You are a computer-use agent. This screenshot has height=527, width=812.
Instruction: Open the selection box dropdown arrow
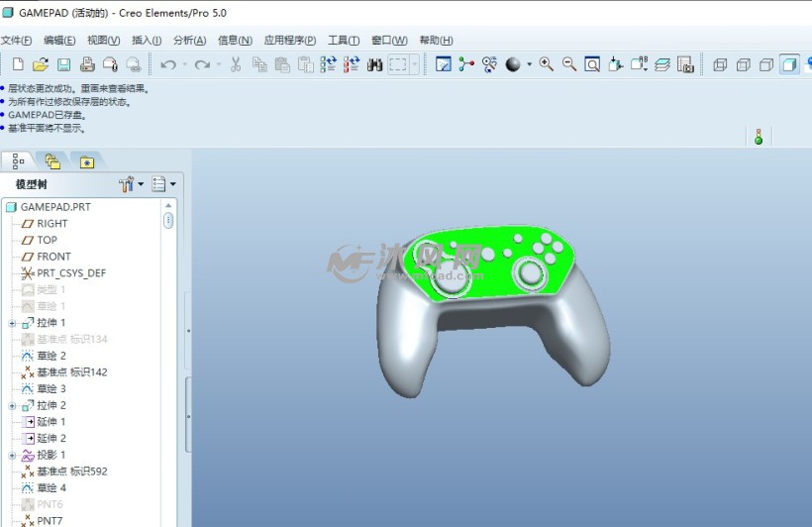tap(414, 64)
